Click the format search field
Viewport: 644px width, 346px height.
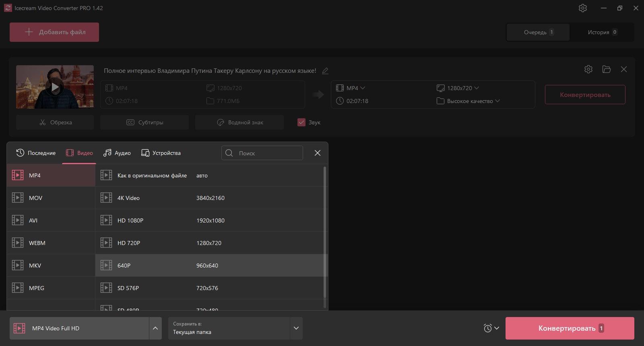pyautogui.click(x=262, y=153)
